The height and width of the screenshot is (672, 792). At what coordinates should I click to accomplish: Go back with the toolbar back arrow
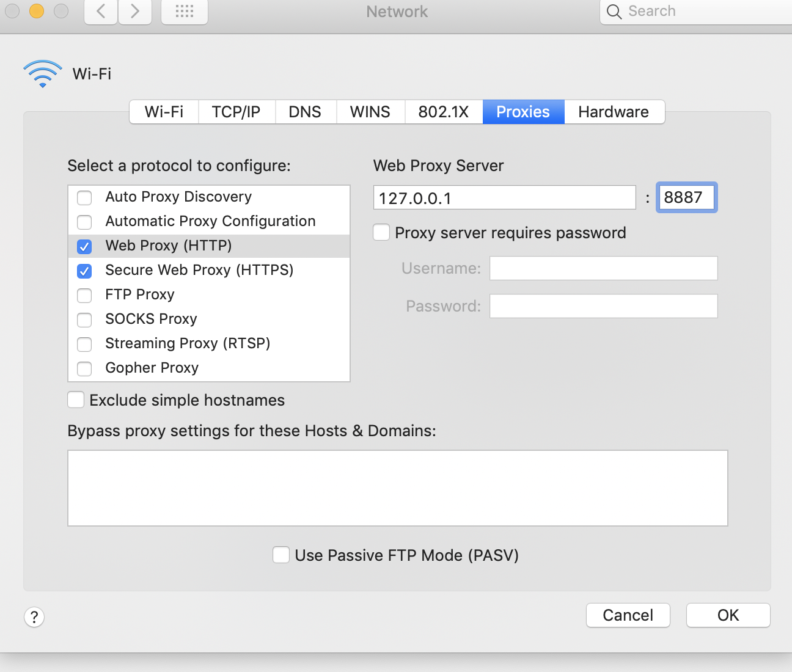(101, 11)
